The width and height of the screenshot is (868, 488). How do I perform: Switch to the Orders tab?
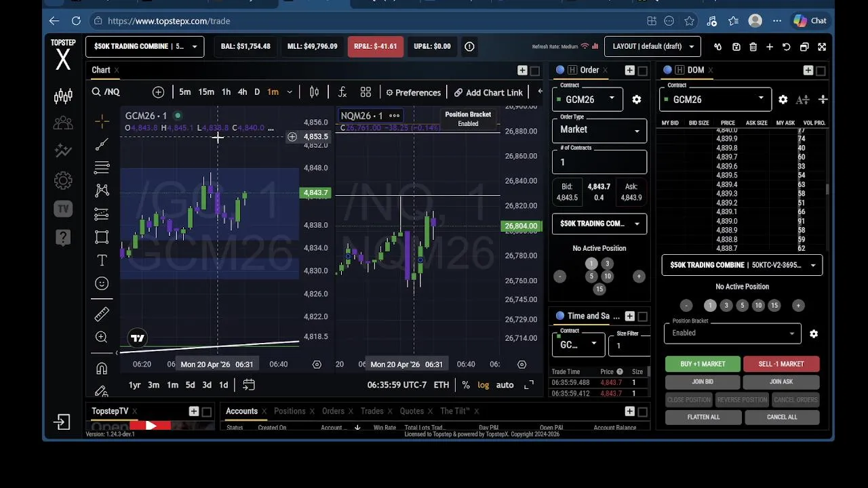333,411
